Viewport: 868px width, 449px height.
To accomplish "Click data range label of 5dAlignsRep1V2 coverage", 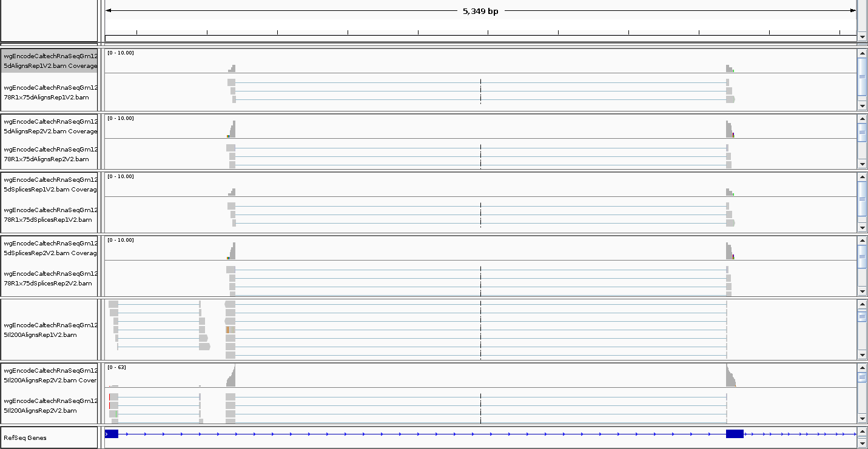I will tap(120, 53).
